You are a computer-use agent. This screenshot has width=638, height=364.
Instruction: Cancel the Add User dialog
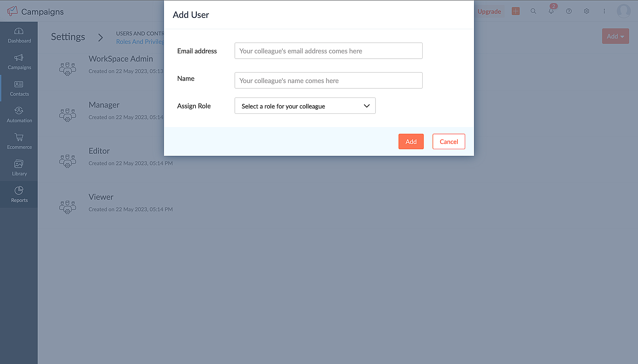(x=449, y=142)
